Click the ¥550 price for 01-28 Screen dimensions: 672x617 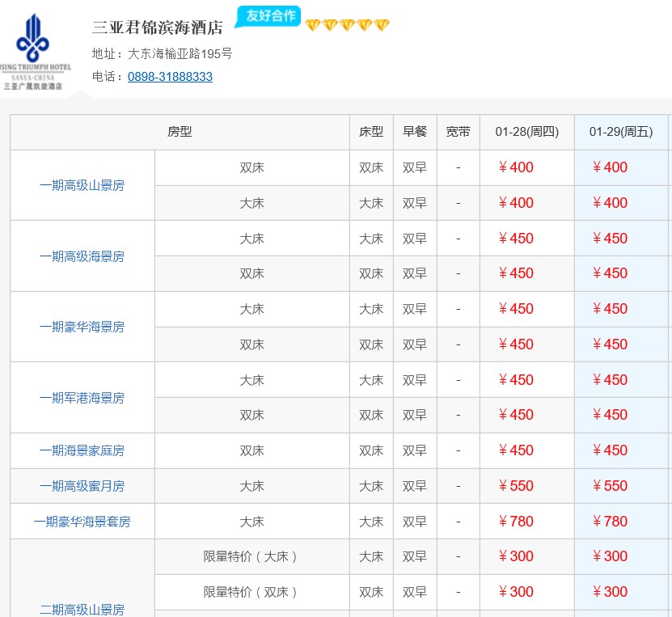click(516, 486)
